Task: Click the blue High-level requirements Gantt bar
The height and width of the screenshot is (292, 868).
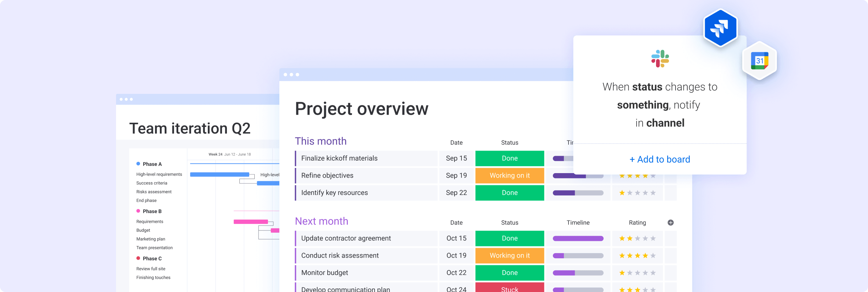Action: point(220,175)
